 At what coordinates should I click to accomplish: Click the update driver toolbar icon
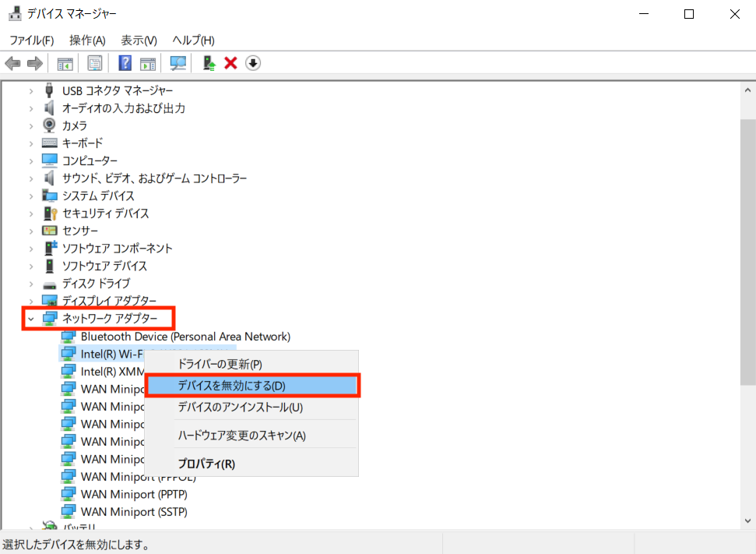(x=209, y=63)
